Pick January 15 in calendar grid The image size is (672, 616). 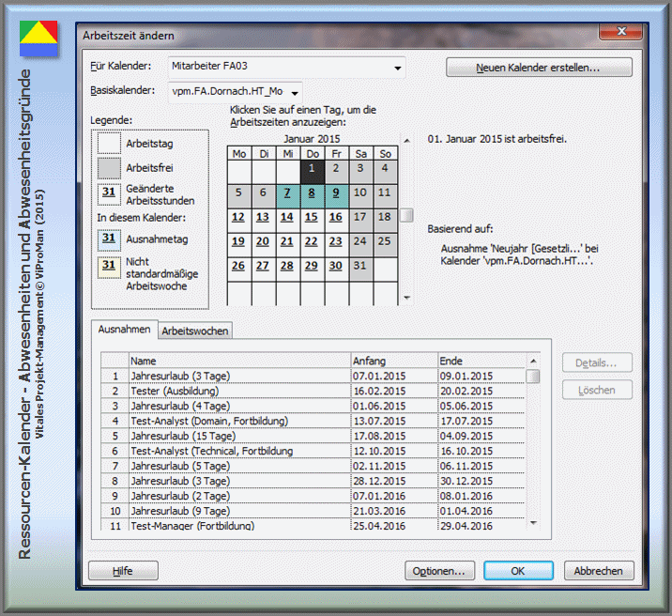[312, 217]
